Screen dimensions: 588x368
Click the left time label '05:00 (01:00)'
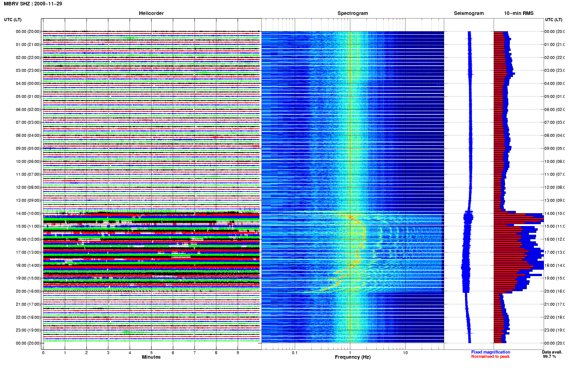pos(28,96)
